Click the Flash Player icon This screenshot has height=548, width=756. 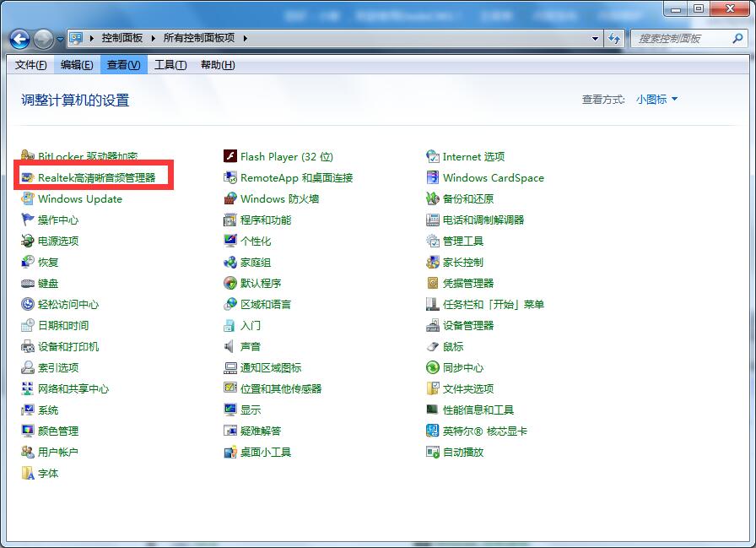pyautogui.click(x=230, y=156)
